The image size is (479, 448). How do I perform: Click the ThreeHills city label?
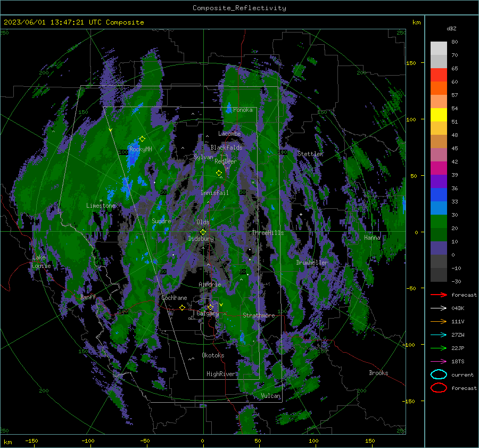268,233
